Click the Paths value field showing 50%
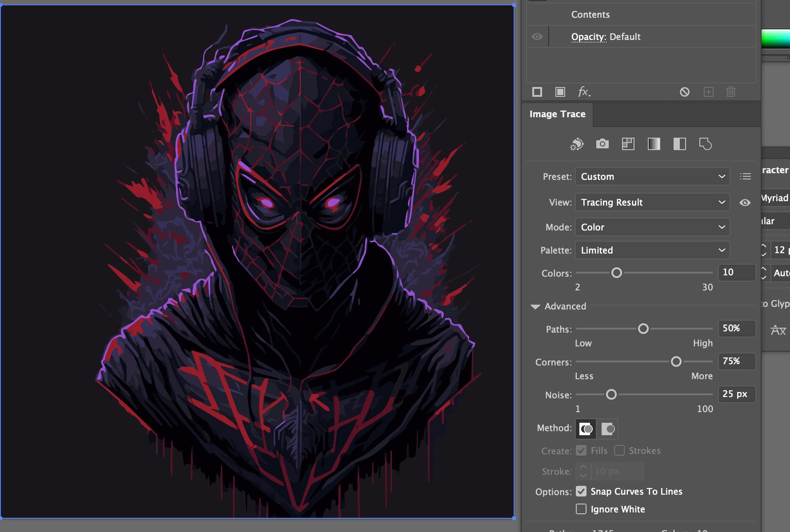This screenshot has height=532, width=790. [737, 328]
